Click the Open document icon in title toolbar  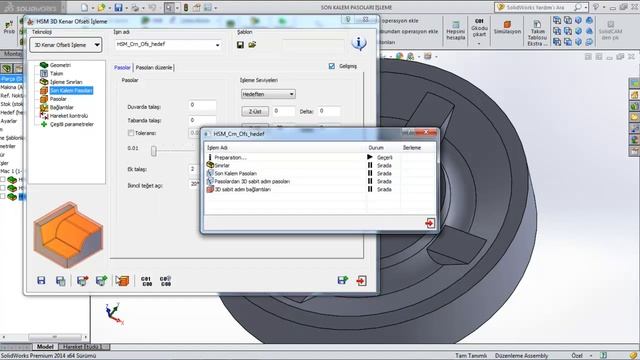[101, 7]
